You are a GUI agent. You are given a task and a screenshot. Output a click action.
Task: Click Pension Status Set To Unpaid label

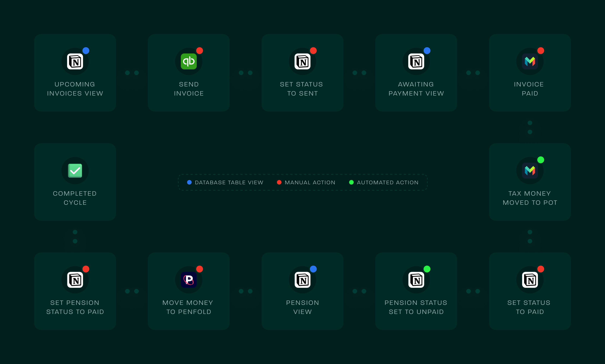[x=416, y=307]
